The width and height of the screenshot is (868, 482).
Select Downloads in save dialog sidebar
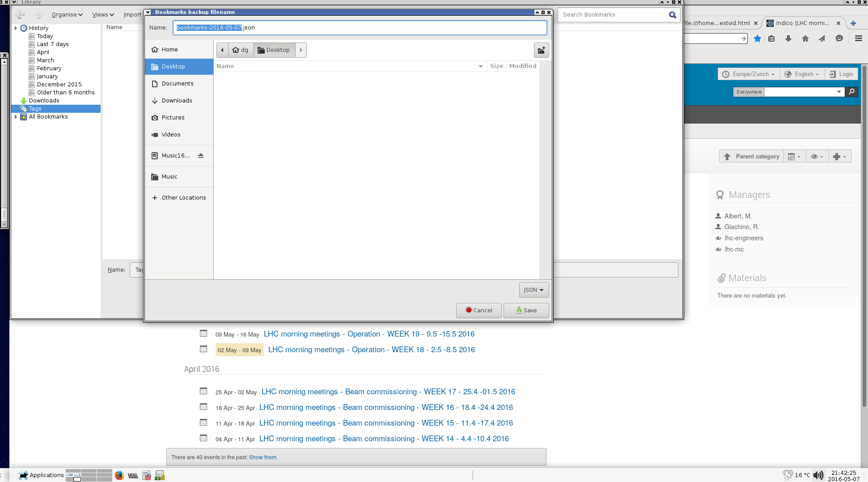(179, 101)
